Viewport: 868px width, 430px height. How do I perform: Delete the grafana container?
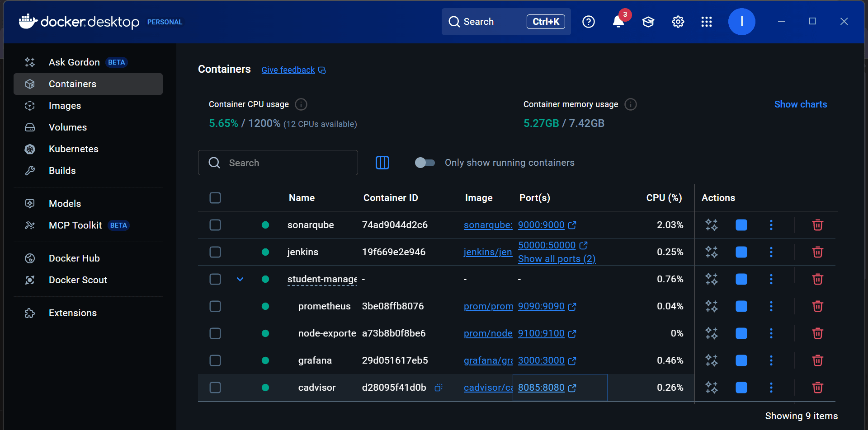[x=817, y=360]
